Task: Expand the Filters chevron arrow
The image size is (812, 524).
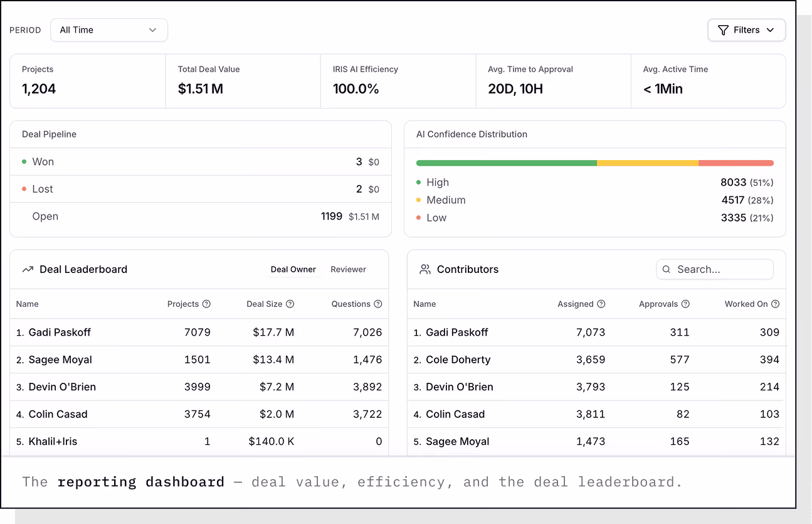Action: click(770, 30)
